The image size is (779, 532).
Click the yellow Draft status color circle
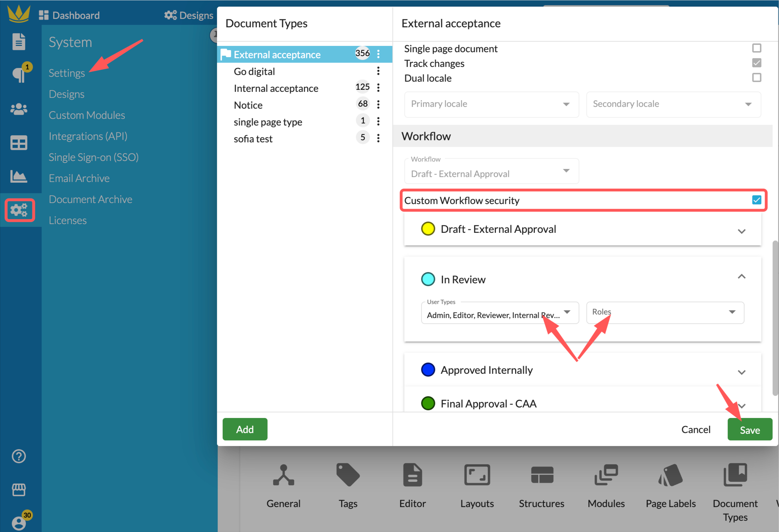(428, 229)
